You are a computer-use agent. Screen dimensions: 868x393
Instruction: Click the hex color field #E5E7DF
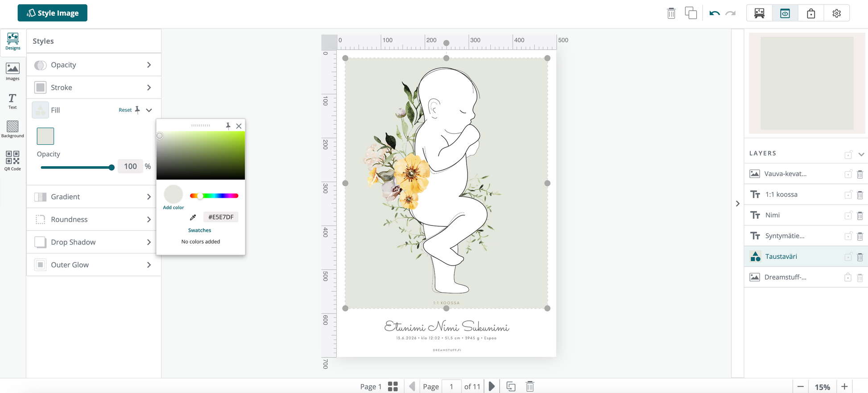tap(221, 217)
